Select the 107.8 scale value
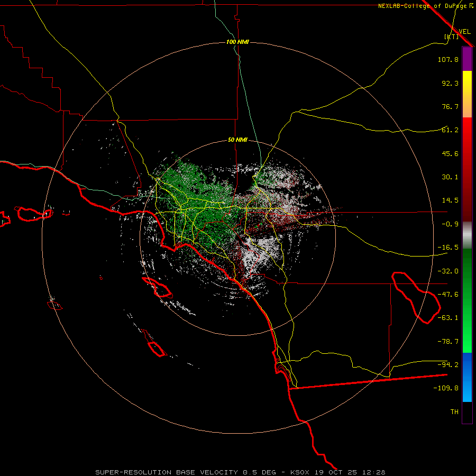Image resolution: width=476 pixels, height=476 pixels. click(x=448, y=59)
